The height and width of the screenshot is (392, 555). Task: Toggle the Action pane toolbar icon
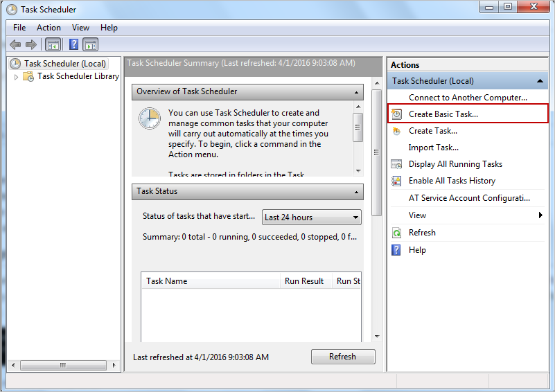coord(91,44)
